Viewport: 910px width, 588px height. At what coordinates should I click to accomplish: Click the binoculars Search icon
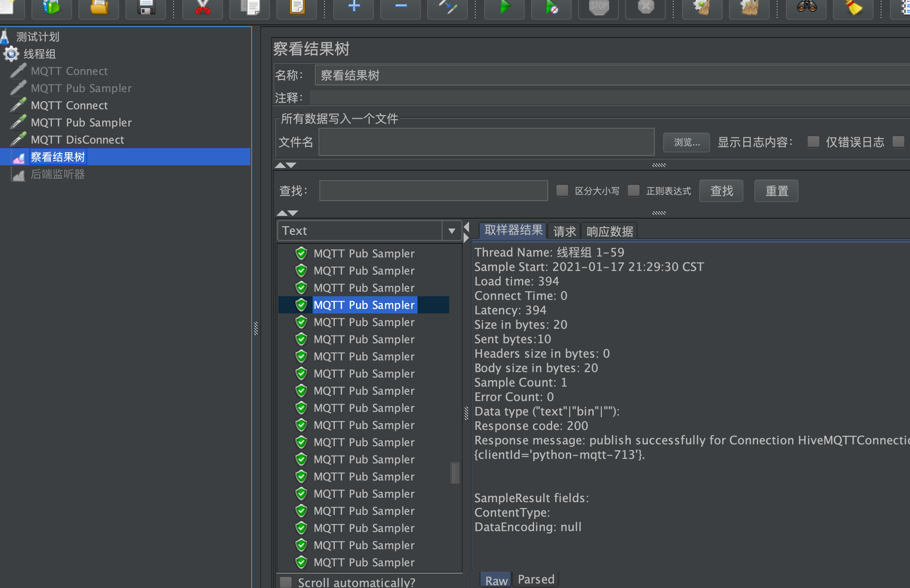(806, 8)
